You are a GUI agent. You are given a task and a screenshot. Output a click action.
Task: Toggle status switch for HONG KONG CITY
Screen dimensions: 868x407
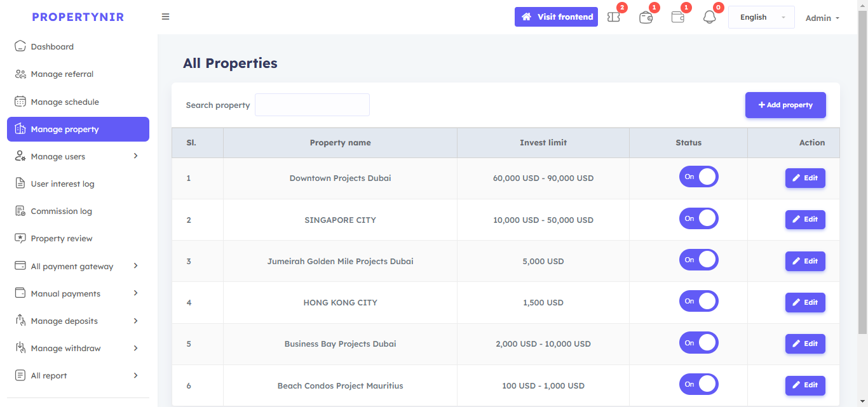pos(698,302)
